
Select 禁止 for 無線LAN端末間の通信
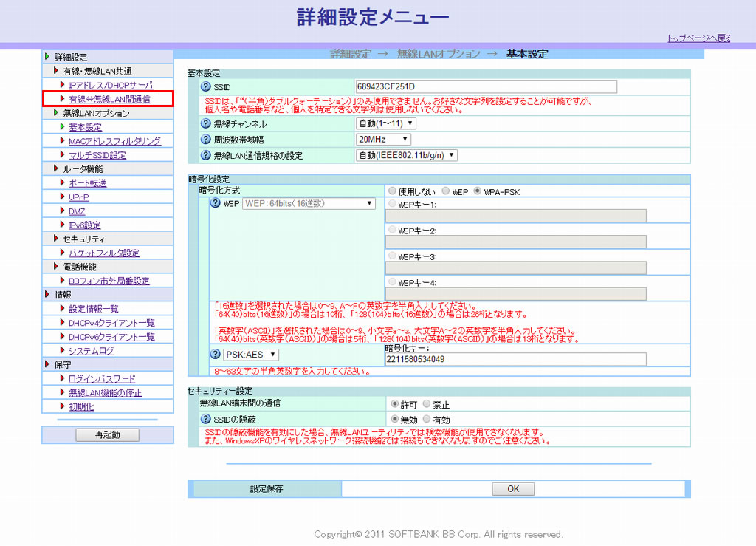(427, 404)
